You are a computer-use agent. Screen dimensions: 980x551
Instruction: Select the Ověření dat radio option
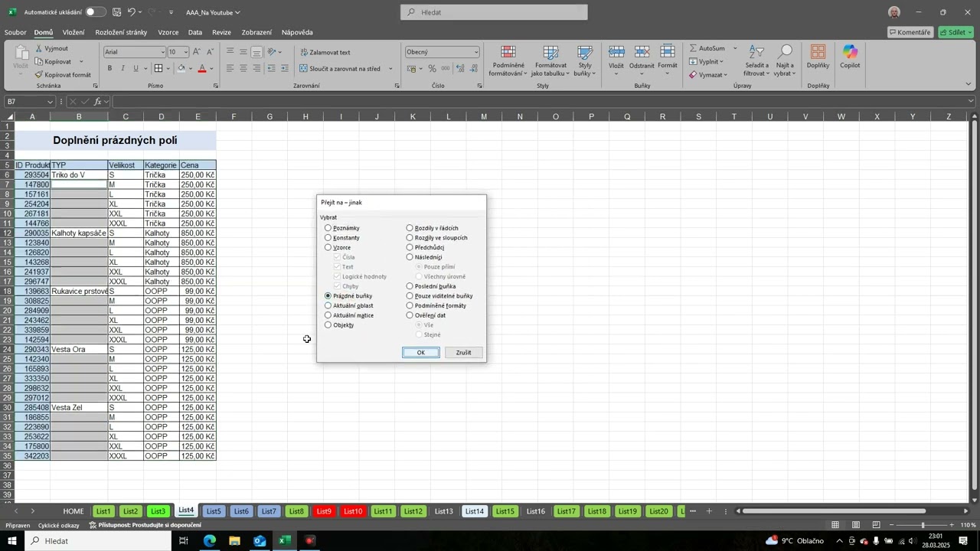click(410, 315)
